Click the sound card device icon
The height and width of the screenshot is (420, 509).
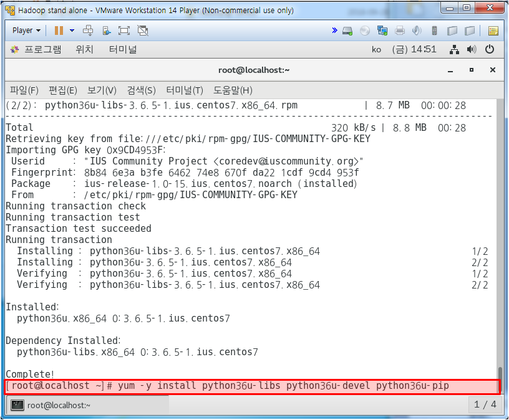(417, 31)
